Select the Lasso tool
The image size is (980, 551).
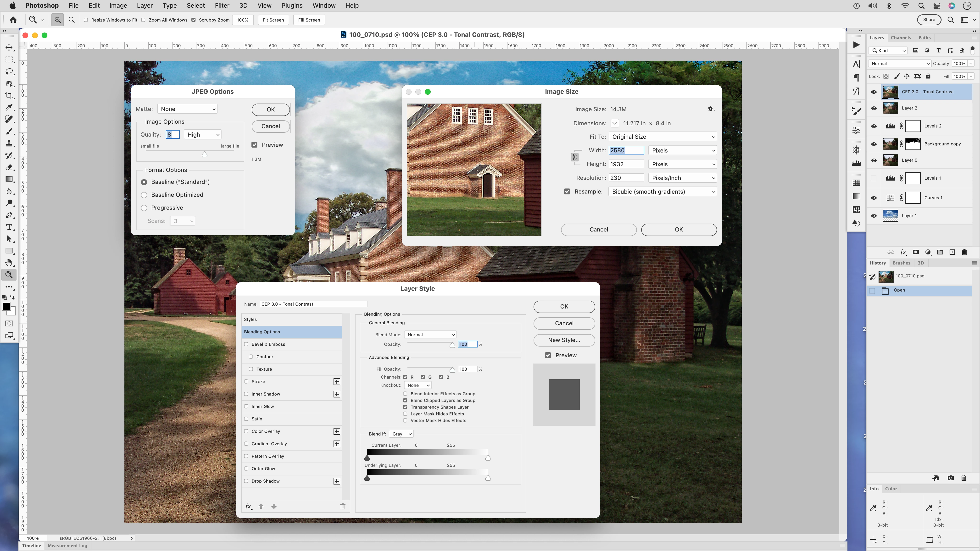point(9,72)
